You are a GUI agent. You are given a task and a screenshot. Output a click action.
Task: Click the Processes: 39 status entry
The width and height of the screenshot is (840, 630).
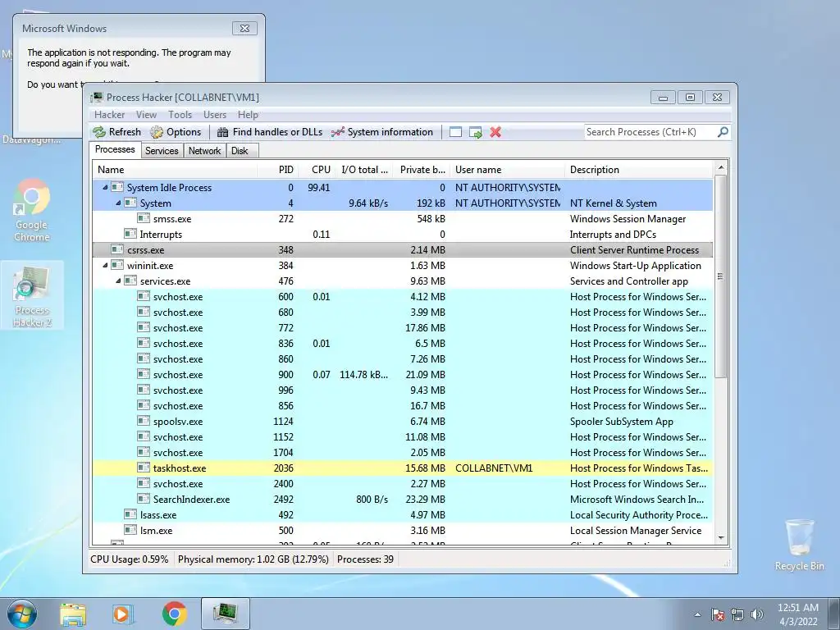[365, 559]
